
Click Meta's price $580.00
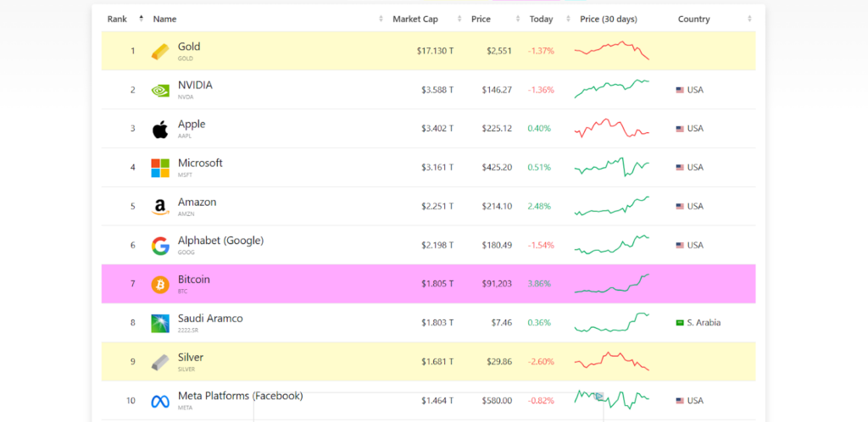[497, 401]
